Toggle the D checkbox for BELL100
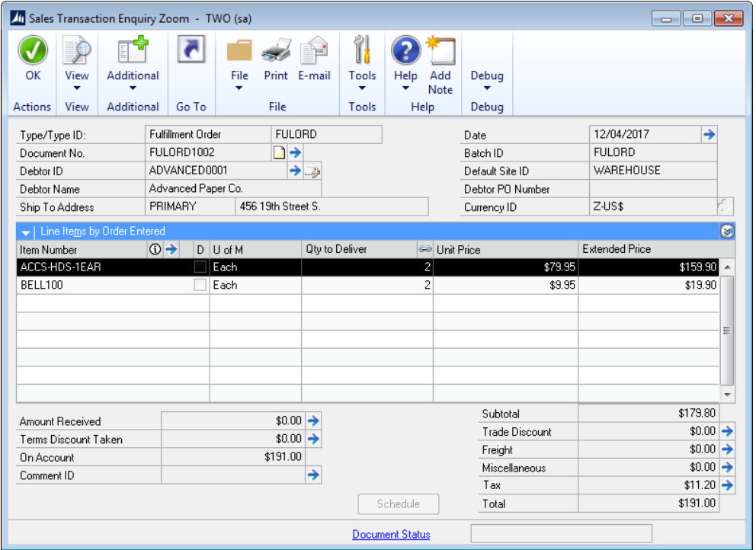The image size is (756, 550). click(x=200, y=286)
